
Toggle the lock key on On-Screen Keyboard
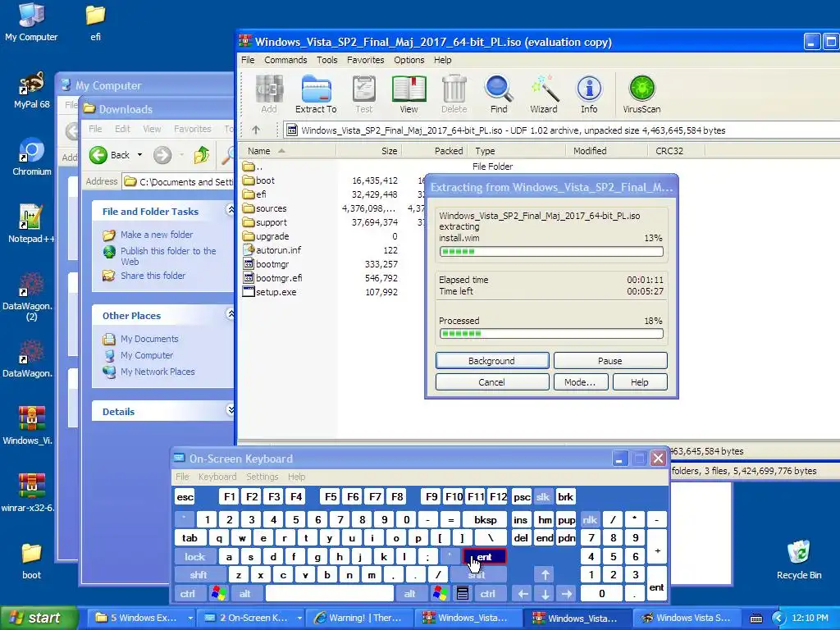[x=195, y=557]
